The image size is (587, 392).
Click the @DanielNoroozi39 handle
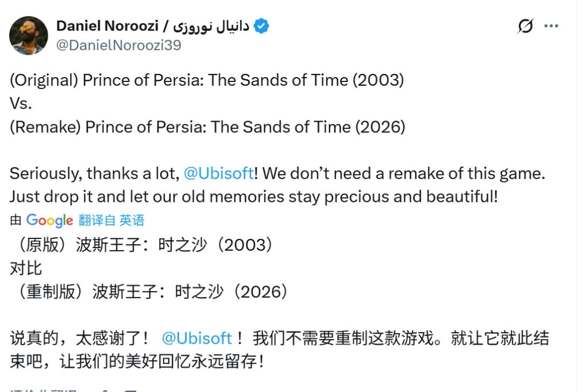pos(118,45)
